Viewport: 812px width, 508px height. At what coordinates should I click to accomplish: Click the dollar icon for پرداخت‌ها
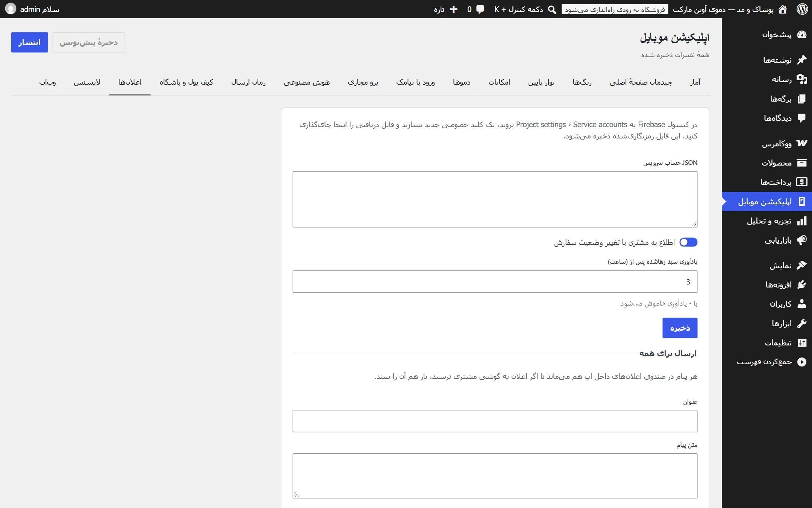click(802, 182)
